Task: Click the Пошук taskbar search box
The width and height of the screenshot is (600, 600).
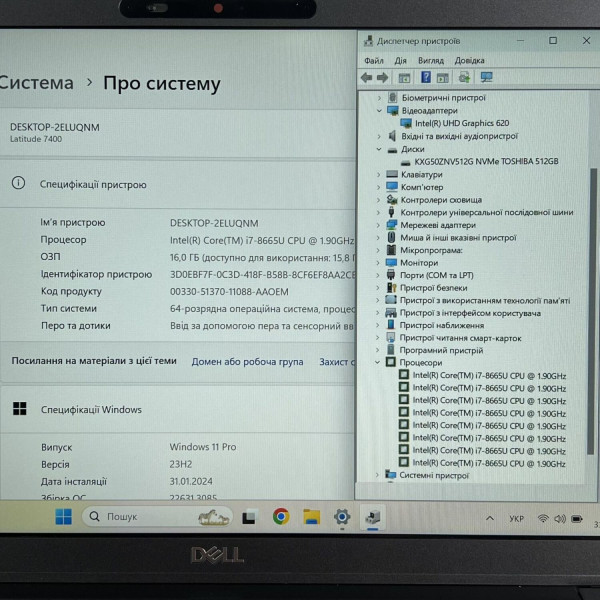Action: point(158,517)
